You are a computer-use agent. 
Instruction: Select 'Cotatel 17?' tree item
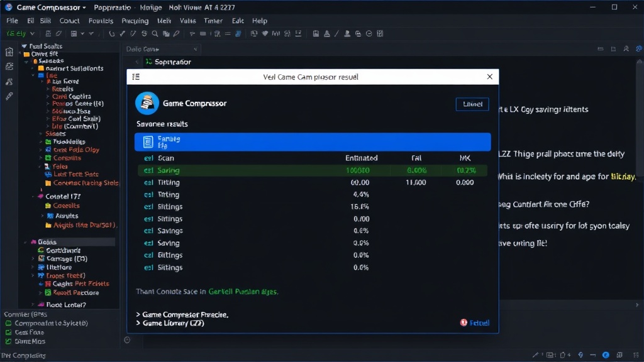63,197
